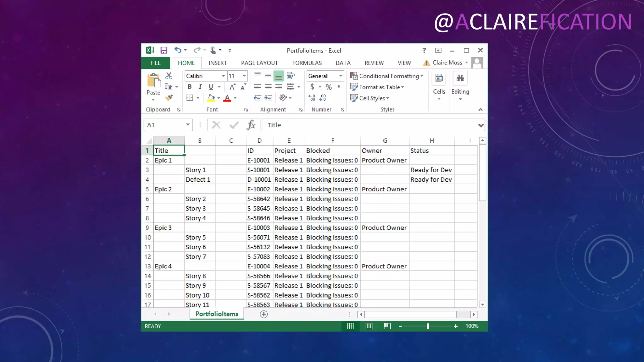Open the Calibri font name dropdown
Screen dimensions: 644x362
click(223, 76)
